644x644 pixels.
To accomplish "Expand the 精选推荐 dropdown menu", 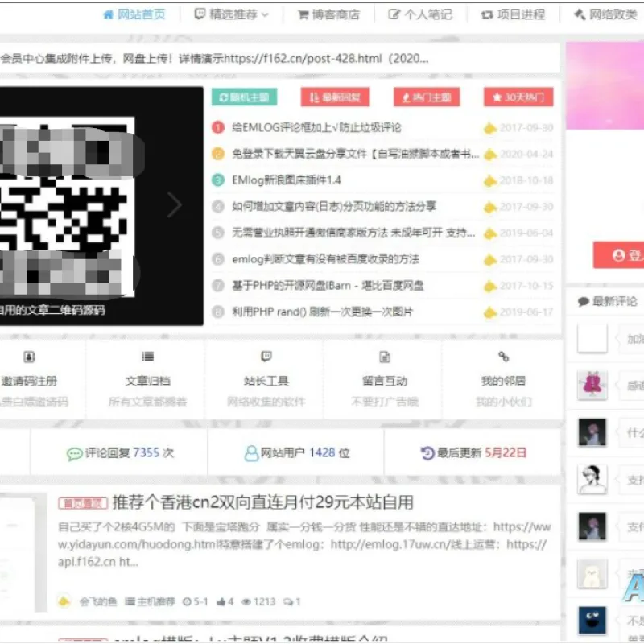I will tap(232, 14).
